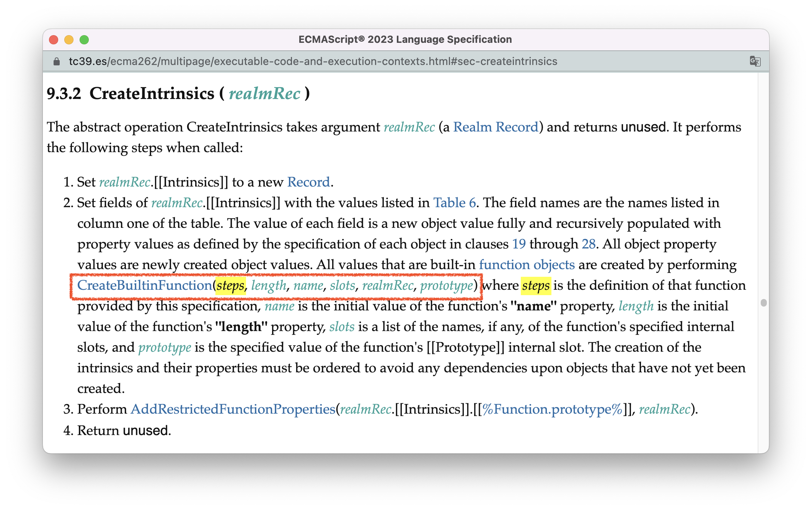Click the 9.3.2 CreateIntrinsics heading

(178, 93)
